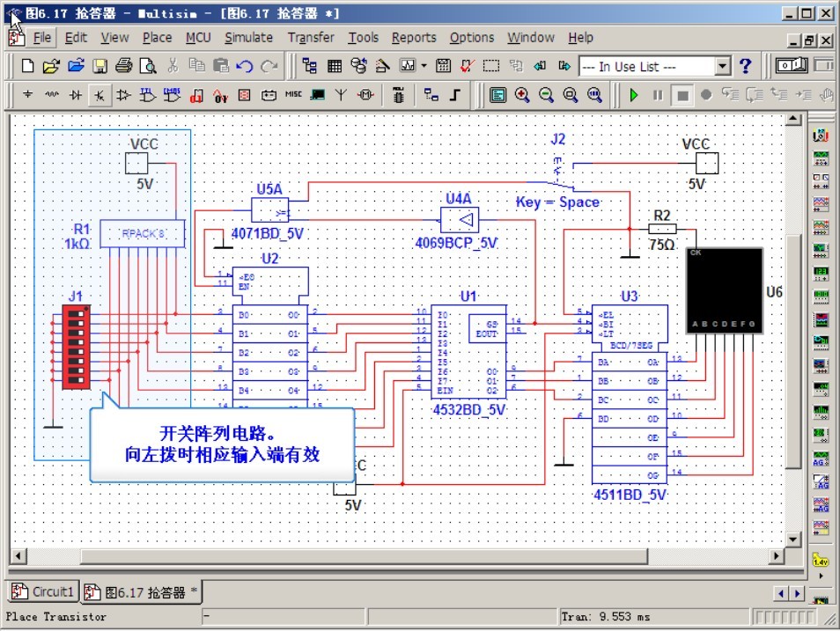The width and height of the screenshot is (840, 631).
Task: Select the Place TTL component icon
Action: pyautogui.click(x=148, y=95)
